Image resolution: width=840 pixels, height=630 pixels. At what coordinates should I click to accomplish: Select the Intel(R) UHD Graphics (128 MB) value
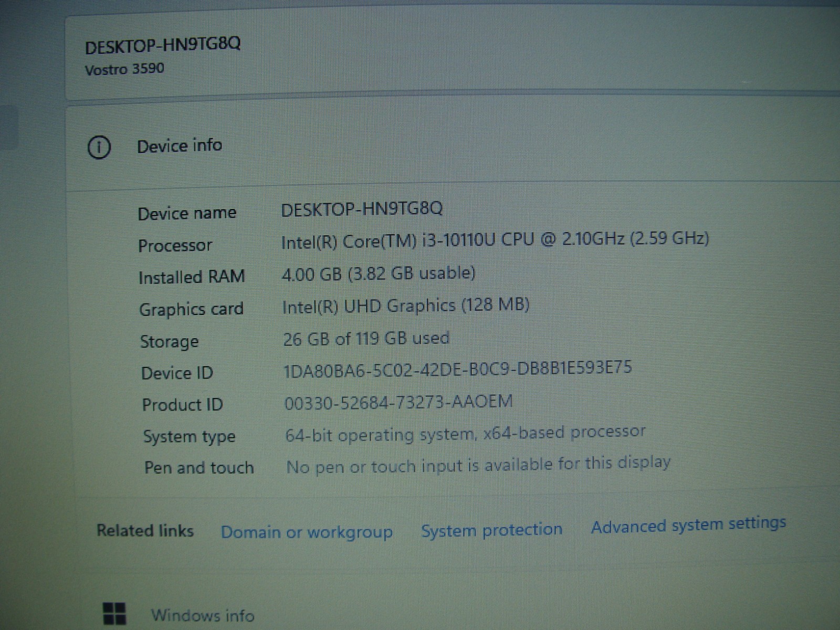(x=406, y=306)
